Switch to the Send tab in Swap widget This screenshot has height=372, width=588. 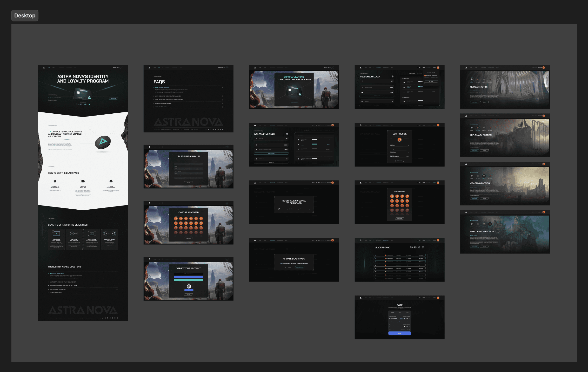click(400, 312)
